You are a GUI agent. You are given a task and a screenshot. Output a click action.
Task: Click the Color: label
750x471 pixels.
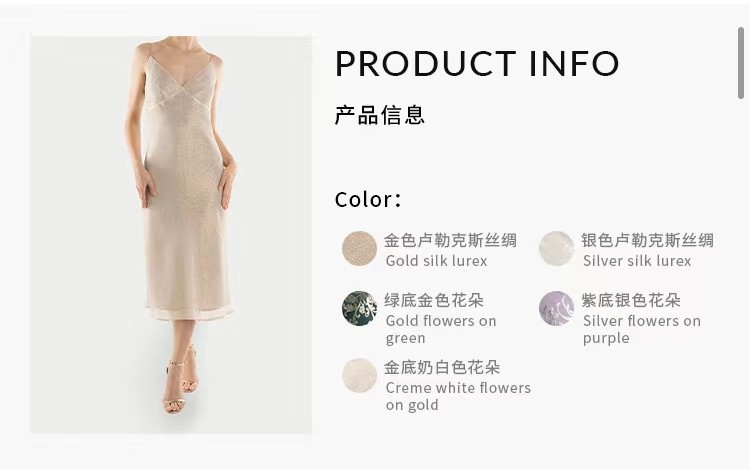coord(368,200)
